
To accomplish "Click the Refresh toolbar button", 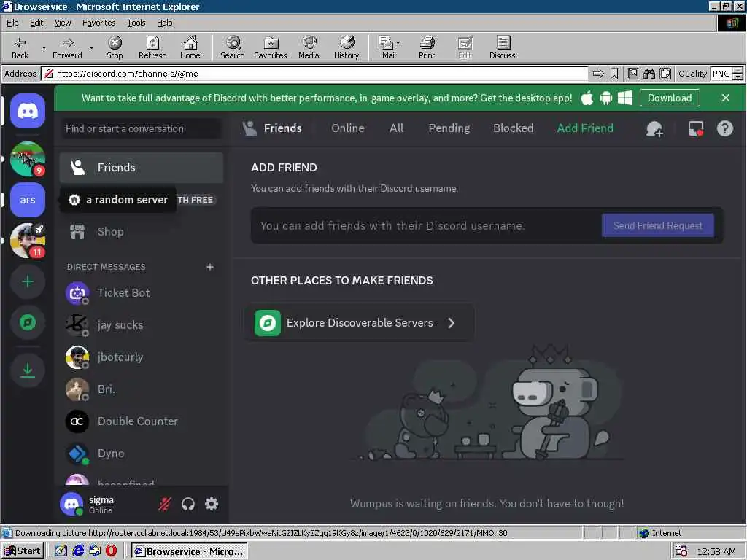I will click(x=152, y=47).
